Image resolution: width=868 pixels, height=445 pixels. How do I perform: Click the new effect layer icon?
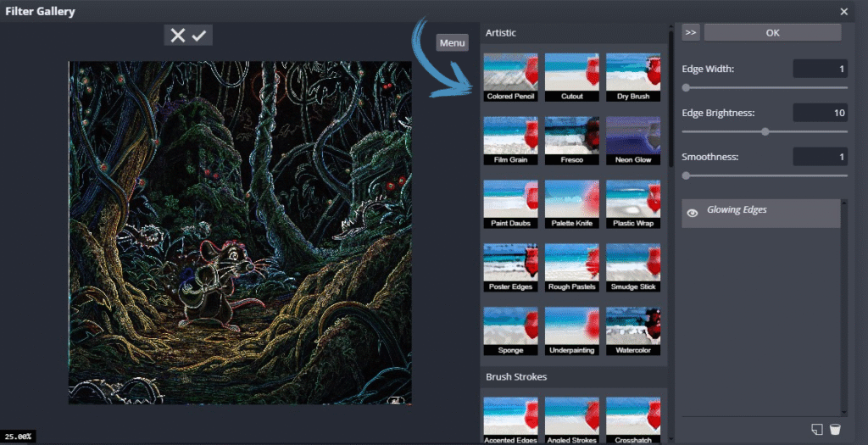(x=816, y=430)
